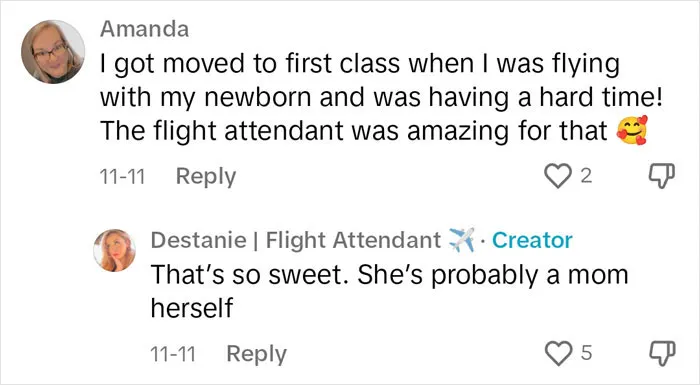Viewport: 700px width, 385px height.
Task: Open the Amanda username link
Action: coord(144,29)
